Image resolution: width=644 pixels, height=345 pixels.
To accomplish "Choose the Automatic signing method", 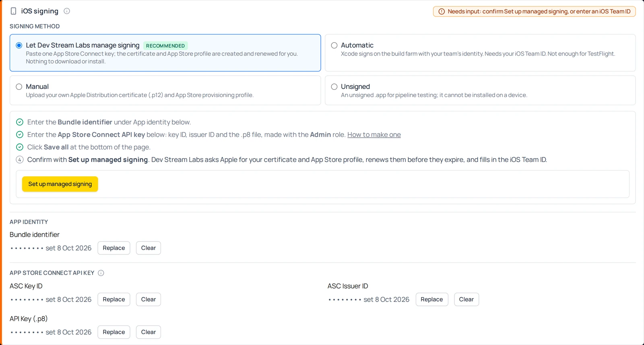I will click(334, 45).
